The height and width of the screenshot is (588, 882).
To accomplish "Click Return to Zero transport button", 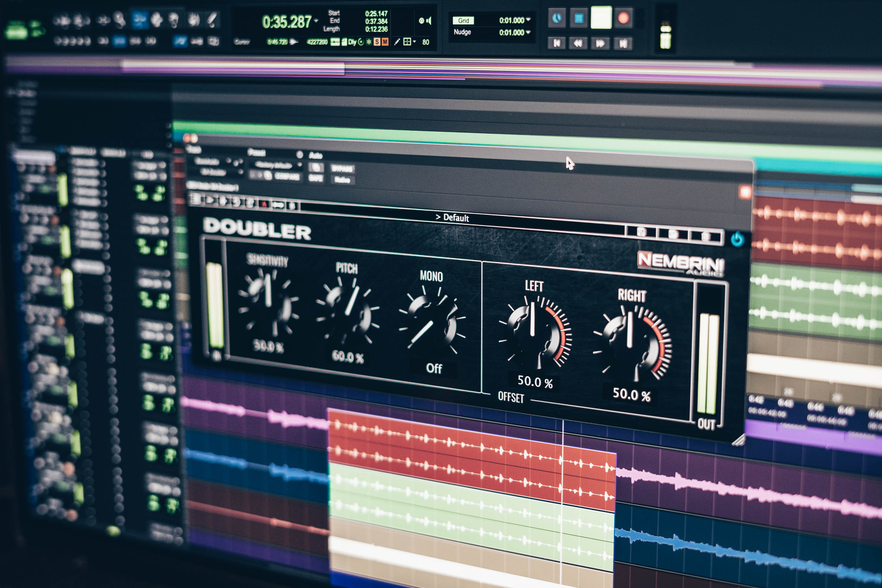I will pos(557,44).
